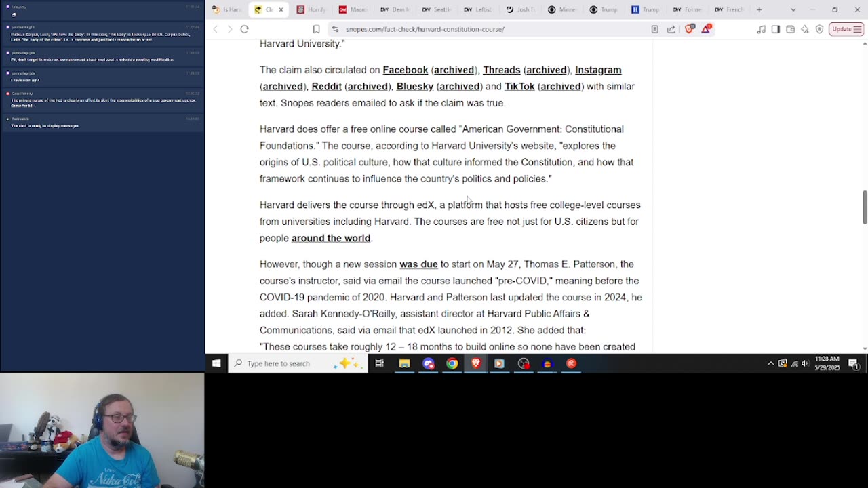Click the taskbar search box
868x488 pixels.
point(298,363)
